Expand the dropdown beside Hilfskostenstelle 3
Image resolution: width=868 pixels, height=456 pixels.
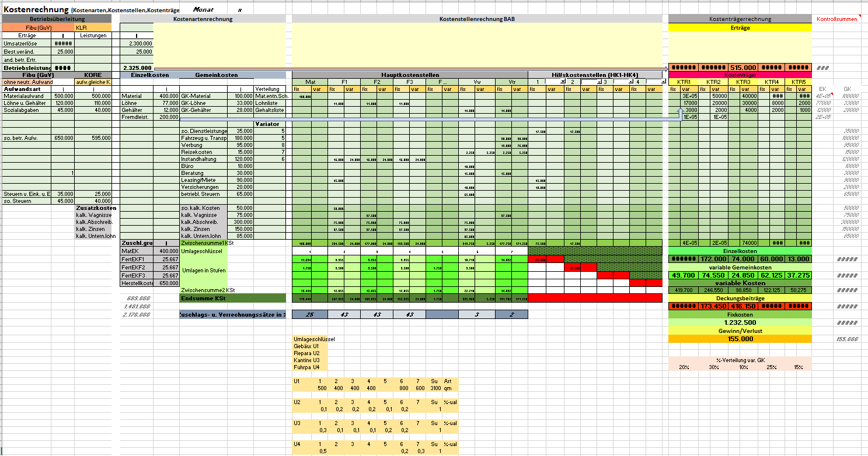pos(630,82)
